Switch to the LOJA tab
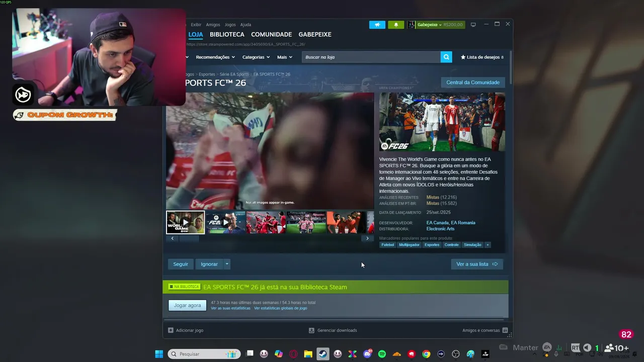Screen dimensions: 644x362 (x=196, y=35)
